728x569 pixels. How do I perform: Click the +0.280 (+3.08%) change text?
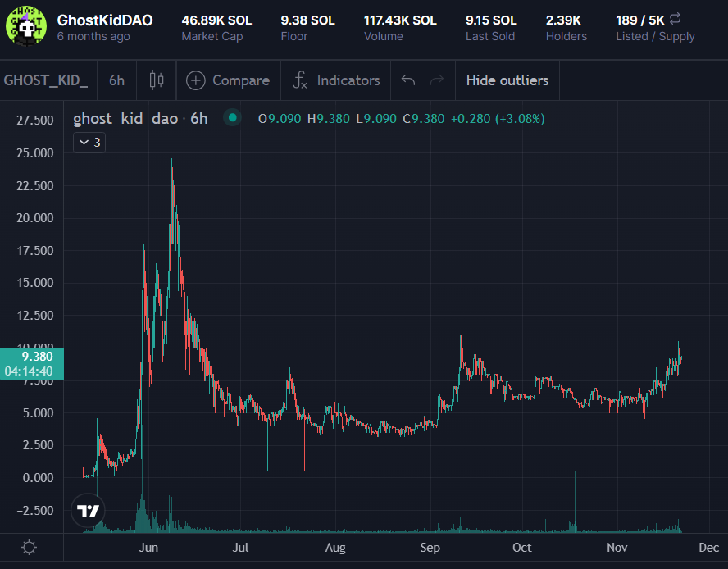(x=498, y=119)
